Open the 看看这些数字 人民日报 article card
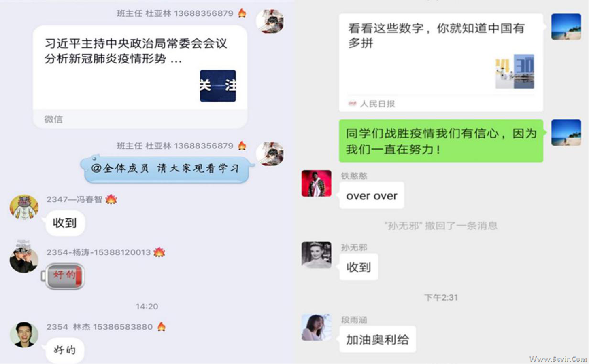 coord(441,62)
